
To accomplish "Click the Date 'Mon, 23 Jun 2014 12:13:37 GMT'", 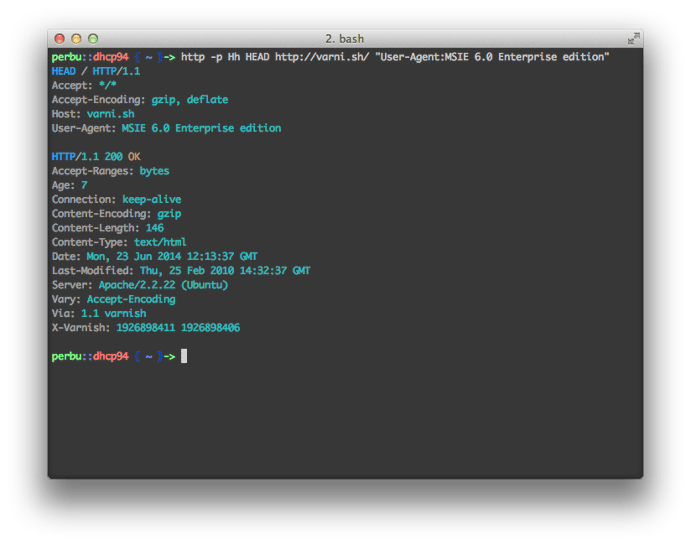I will [172, 256].
